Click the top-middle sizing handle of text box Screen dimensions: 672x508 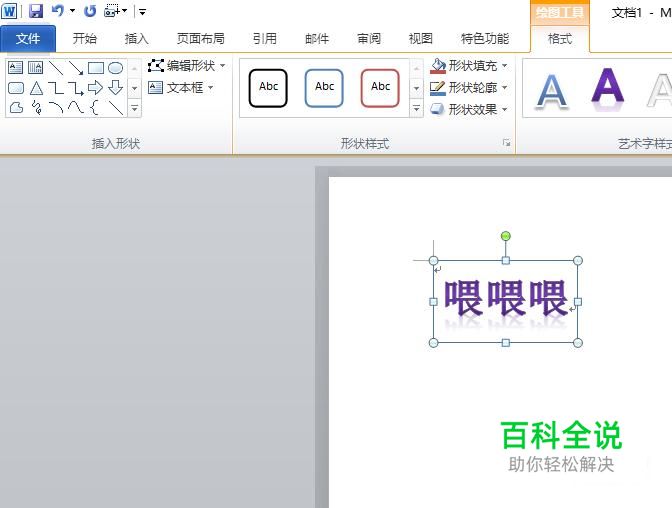point(506,260)
